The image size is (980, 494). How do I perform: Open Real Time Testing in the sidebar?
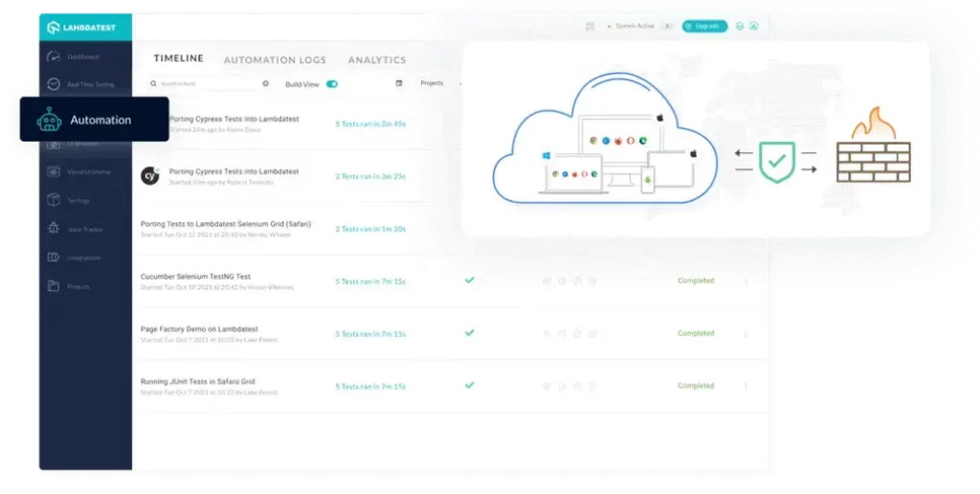point(80,84)
